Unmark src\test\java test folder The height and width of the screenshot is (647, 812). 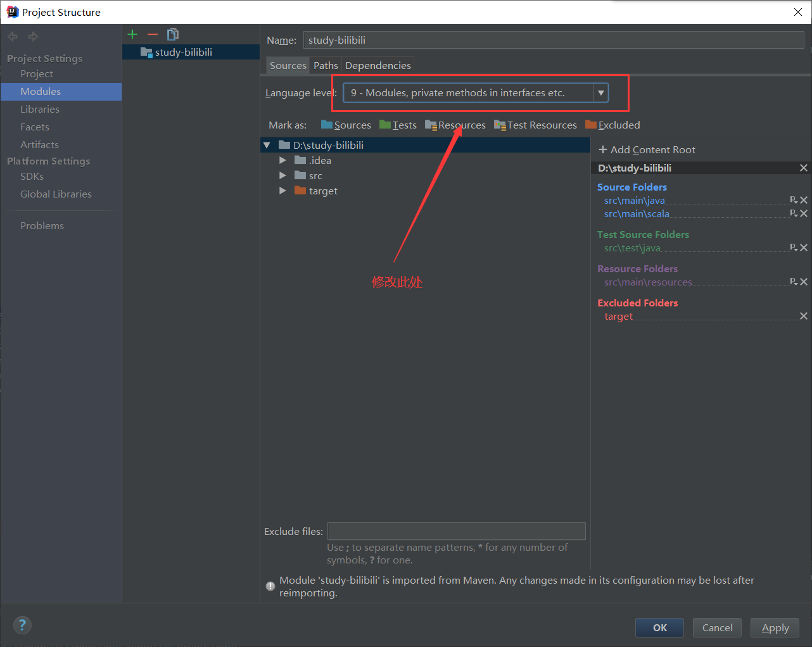[804, 248]
